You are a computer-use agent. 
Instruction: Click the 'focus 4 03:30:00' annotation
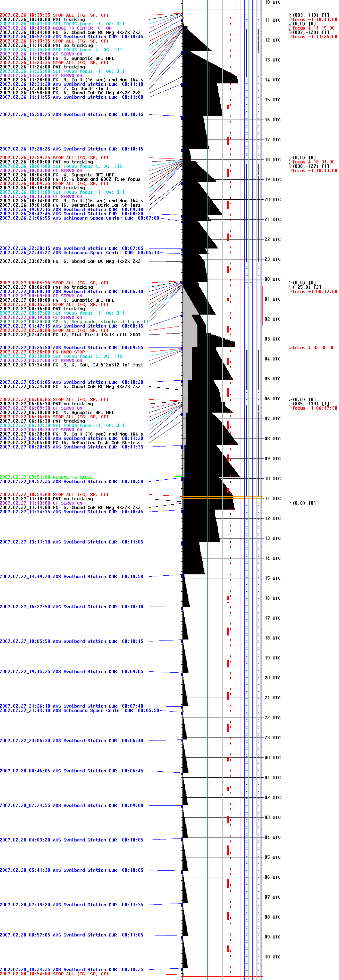313,348
